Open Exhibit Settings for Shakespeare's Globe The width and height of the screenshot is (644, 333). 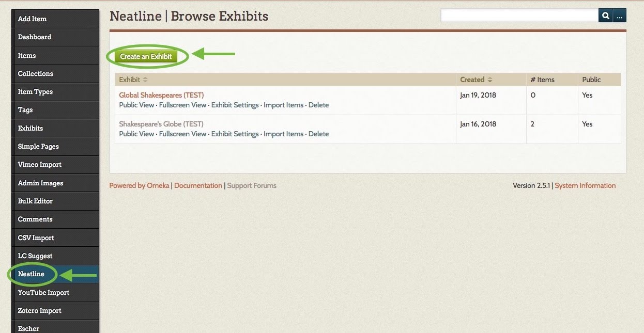pyautogui.click(x=235, y=134)
